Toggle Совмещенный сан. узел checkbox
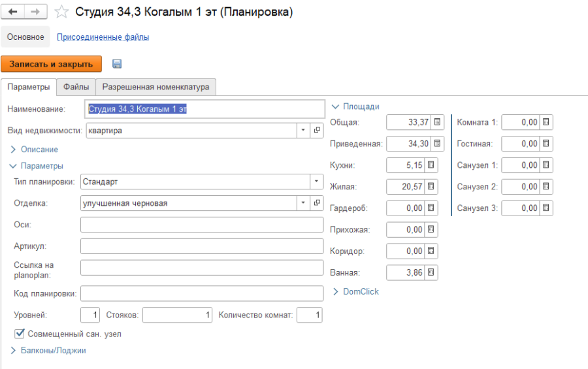The image size is (588, 369). point(20,334)
